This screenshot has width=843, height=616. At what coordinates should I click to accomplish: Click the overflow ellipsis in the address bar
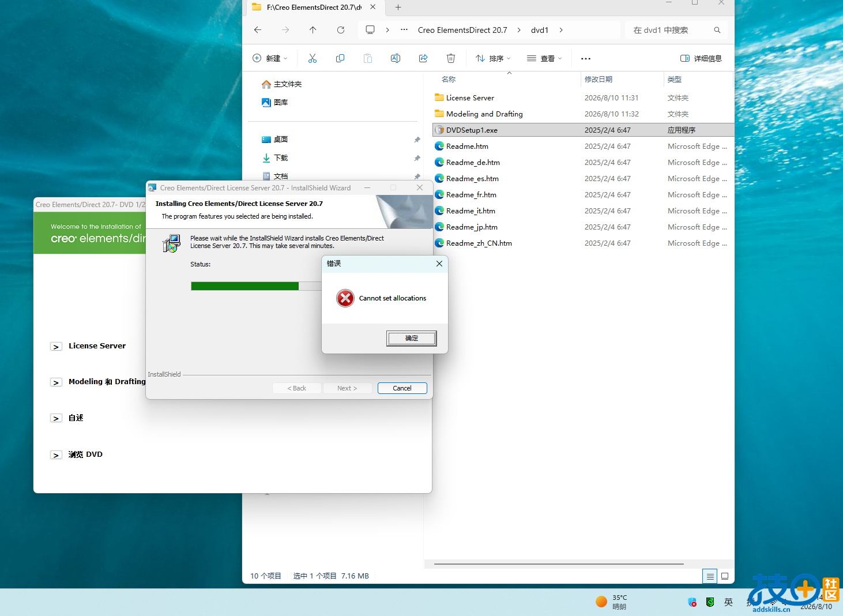pyautogui.click(x=404, y=30)
